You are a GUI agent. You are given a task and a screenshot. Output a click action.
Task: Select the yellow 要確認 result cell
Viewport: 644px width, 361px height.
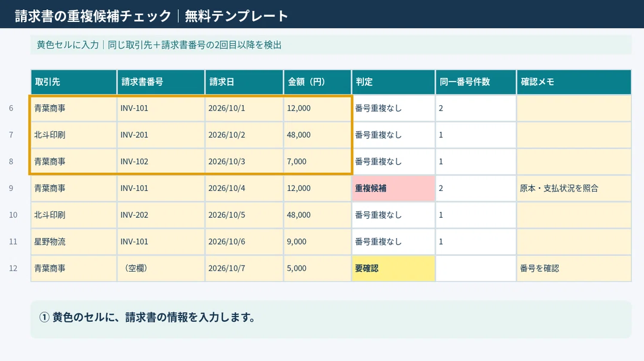(393, 268)
